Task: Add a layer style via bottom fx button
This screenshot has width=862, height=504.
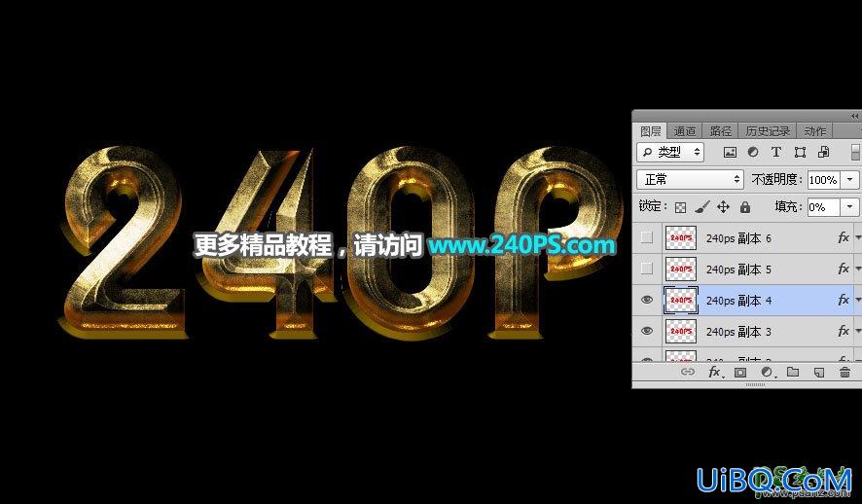Action: point(715,372)
